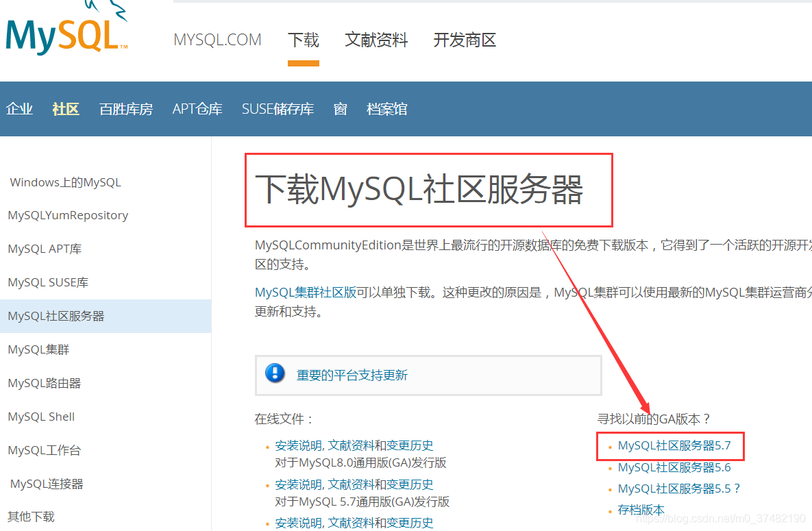Open the MYSQL.COM top navigation tab
Screen dimensions: 812x531
(x=217, y=40)
